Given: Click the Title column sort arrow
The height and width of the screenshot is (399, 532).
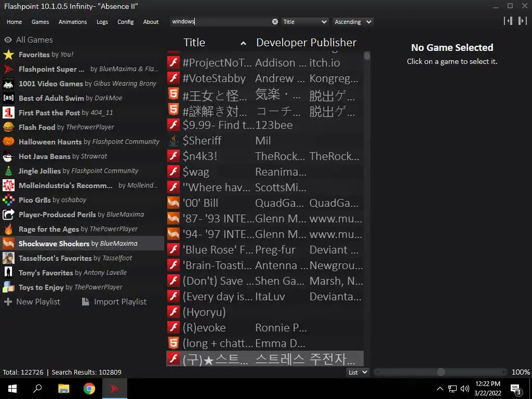Looking at the screenshot, I should coord(243,43).
